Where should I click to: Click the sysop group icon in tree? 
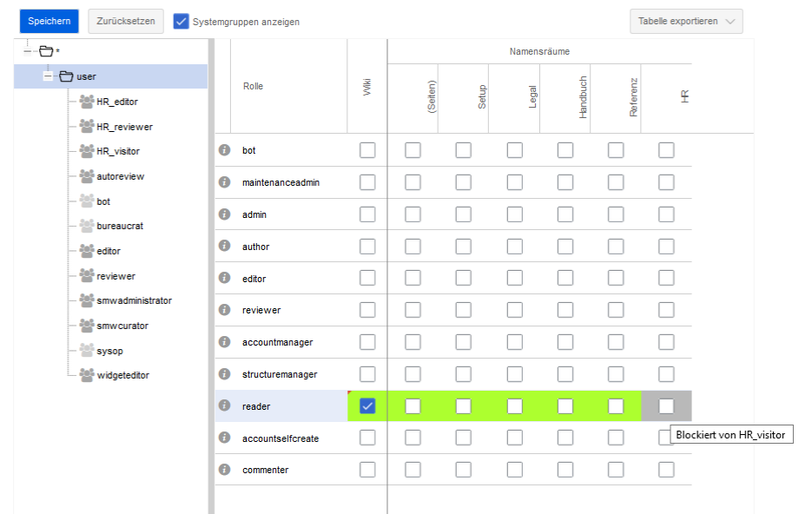pos(87,350)
